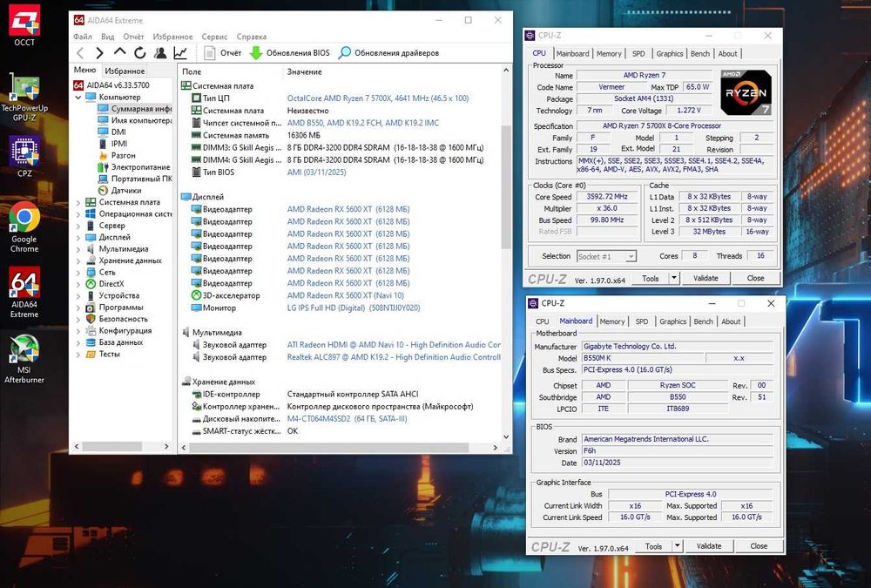871x588 pixels.
Task: Select DMI tree item
Action: pos(112,132)
